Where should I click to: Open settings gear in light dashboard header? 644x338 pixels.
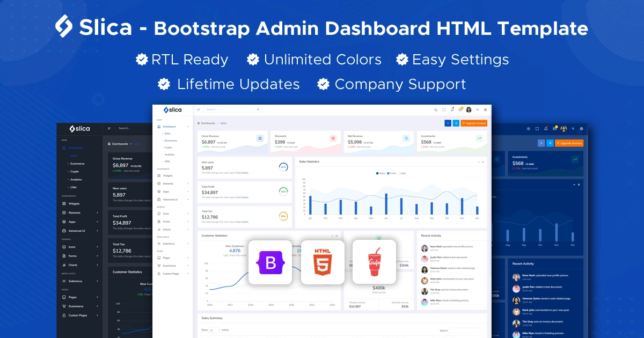[485, 109]
